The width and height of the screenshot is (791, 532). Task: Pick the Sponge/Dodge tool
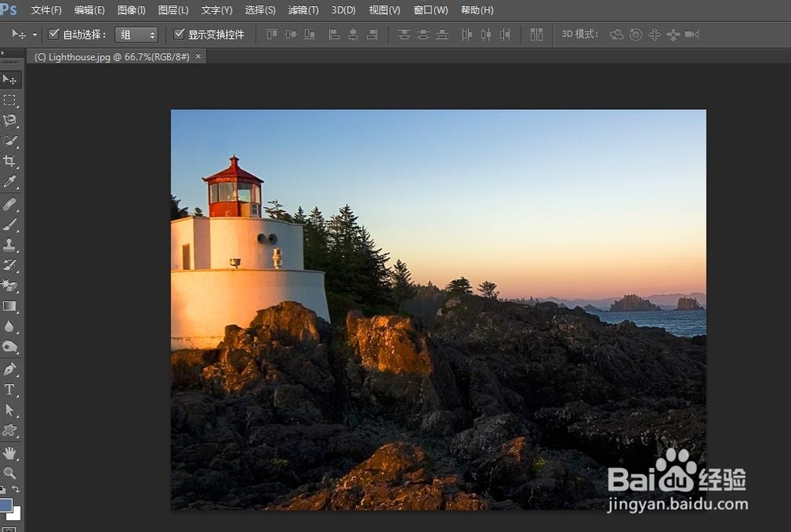9,346
